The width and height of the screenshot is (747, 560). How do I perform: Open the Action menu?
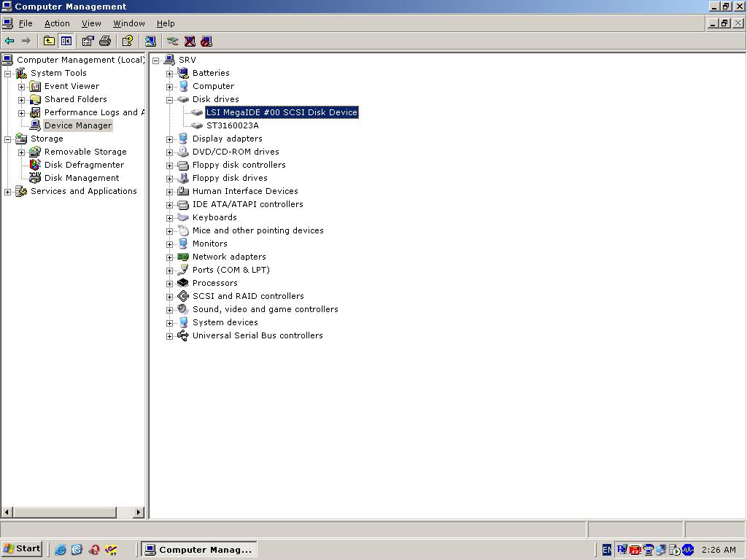[57, 23]
